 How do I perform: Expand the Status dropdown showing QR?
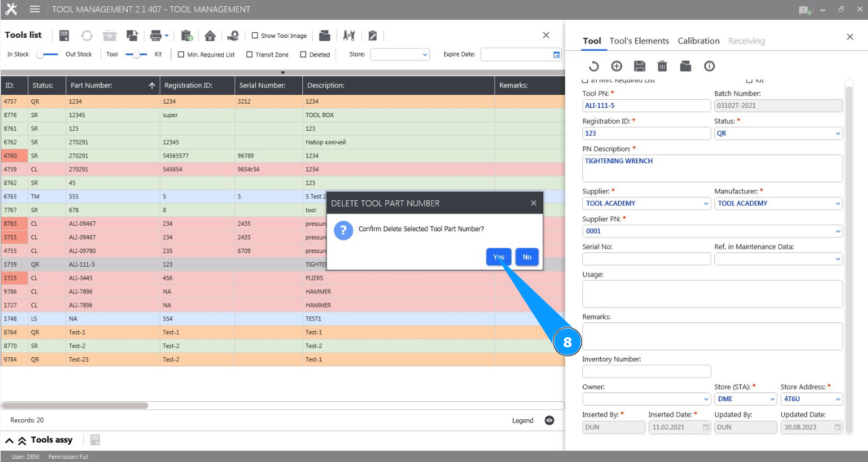pyautogui.click(x=778, y=133)
